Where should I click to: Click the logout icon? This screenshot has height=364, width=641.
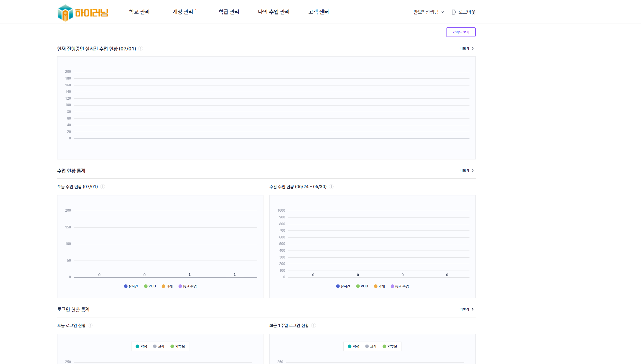pyautogui.click(x=454, y=12)
